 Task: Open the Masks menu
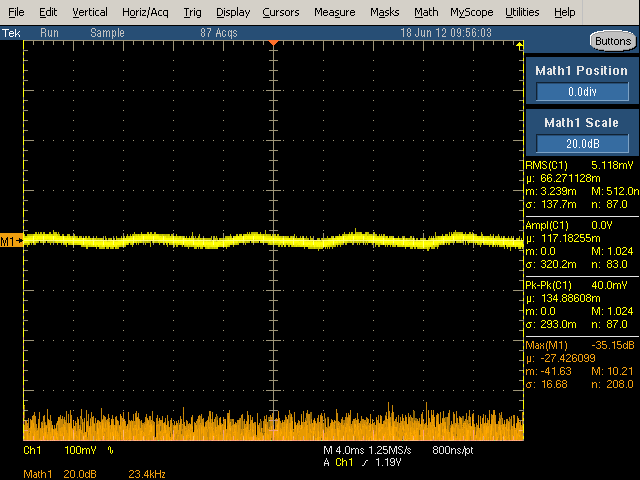coord(384,12)
